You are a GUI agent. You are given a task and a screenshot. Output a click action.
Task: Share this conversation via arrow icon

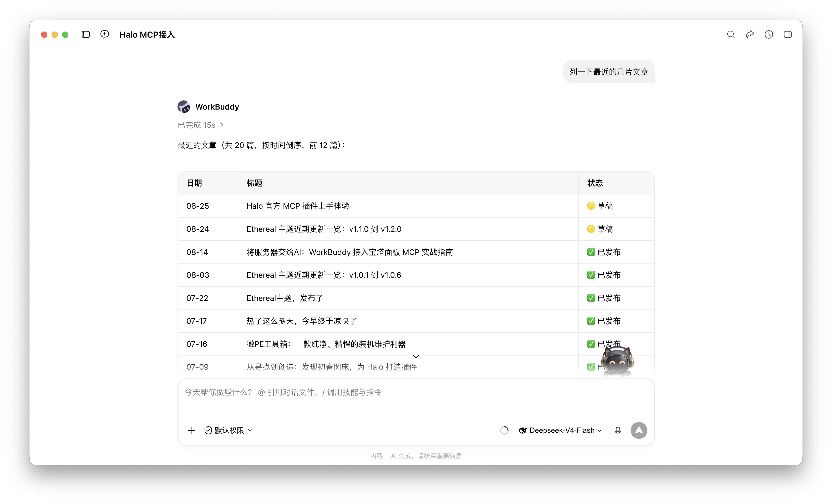(750, 34)
